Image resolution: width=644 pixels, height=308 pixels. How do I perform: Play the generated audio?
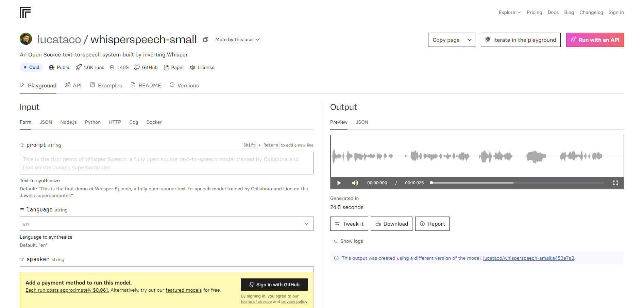coord(339,183)
